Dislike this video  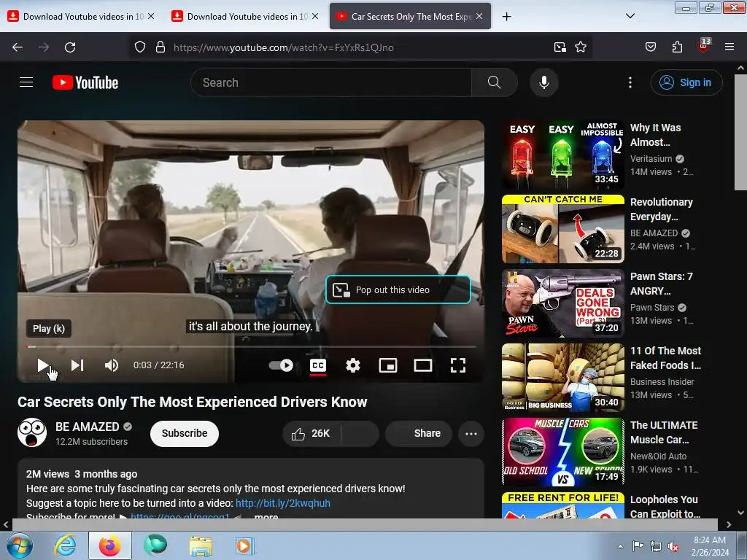pyautogui.click(x=360, y=433)
